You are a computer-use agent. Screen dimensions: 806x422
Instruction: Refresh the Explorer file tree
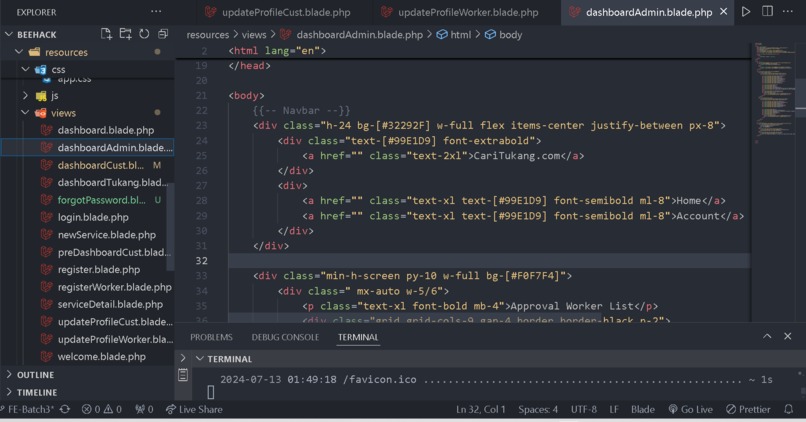click(x=144, y=34)
